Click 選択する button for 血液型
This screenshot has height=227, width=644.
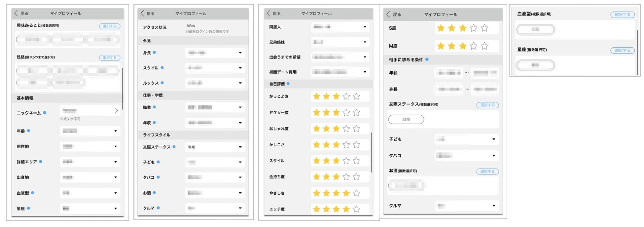point(622,15)
